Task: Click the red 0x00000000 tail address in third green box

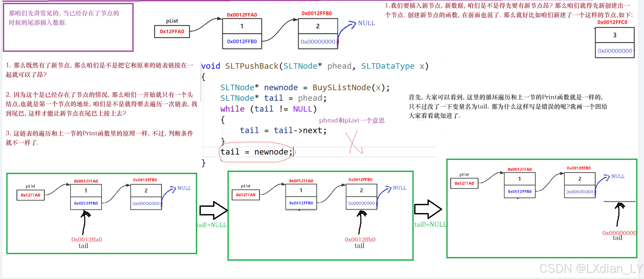Action: point(619,233)
